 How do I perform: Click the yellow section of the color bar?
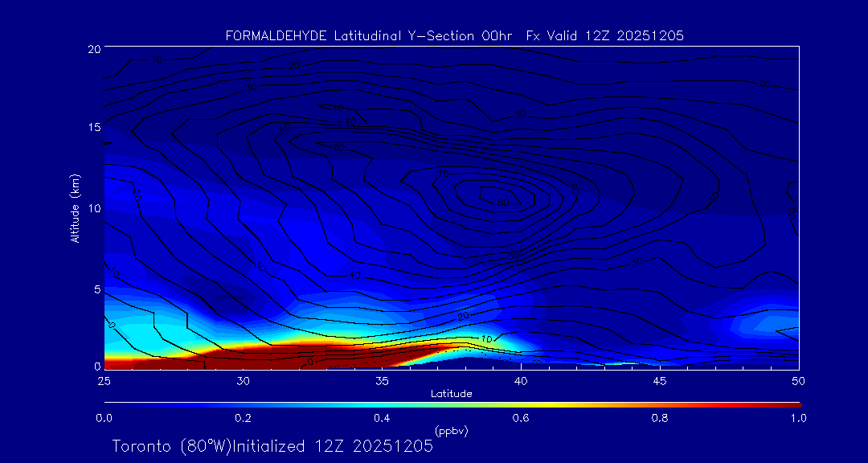click(x=548, y=405)
